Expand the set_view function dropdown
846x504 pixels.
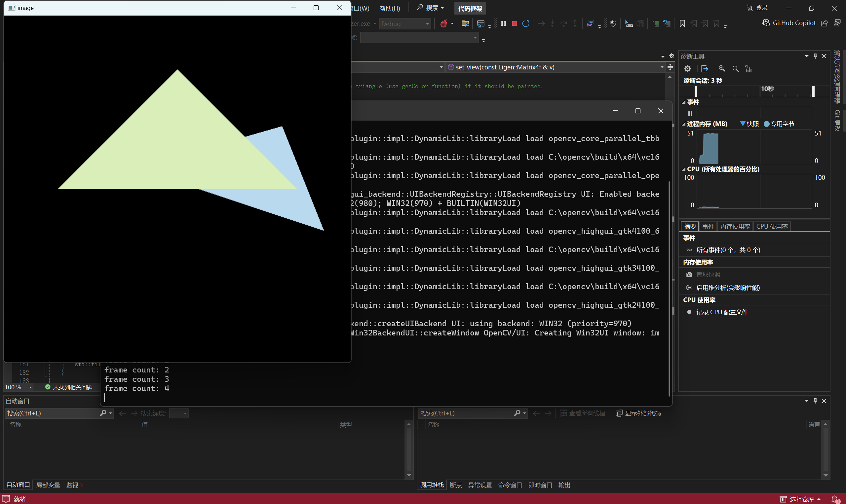[x=661, y=67]
